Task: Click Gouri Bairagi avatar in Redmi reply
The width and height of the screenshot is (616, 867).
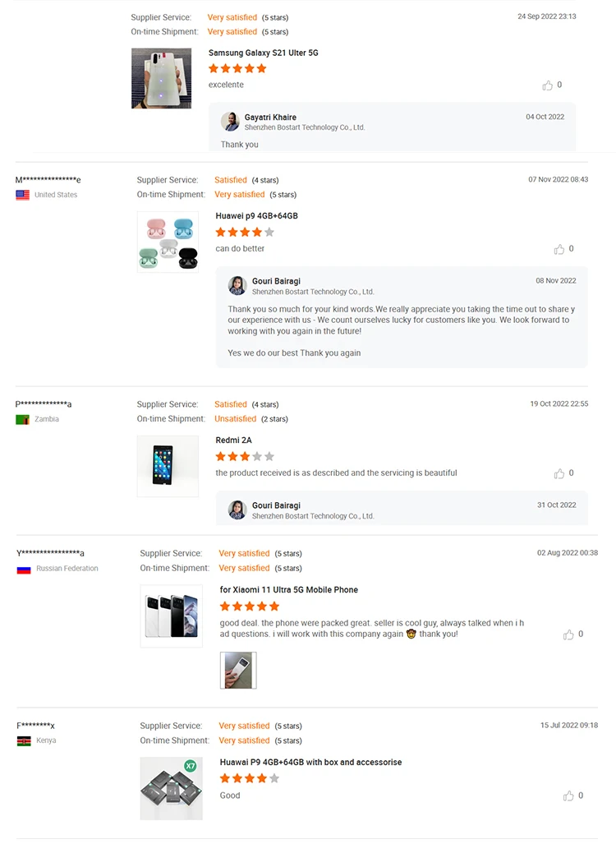Action: point(237,510)
